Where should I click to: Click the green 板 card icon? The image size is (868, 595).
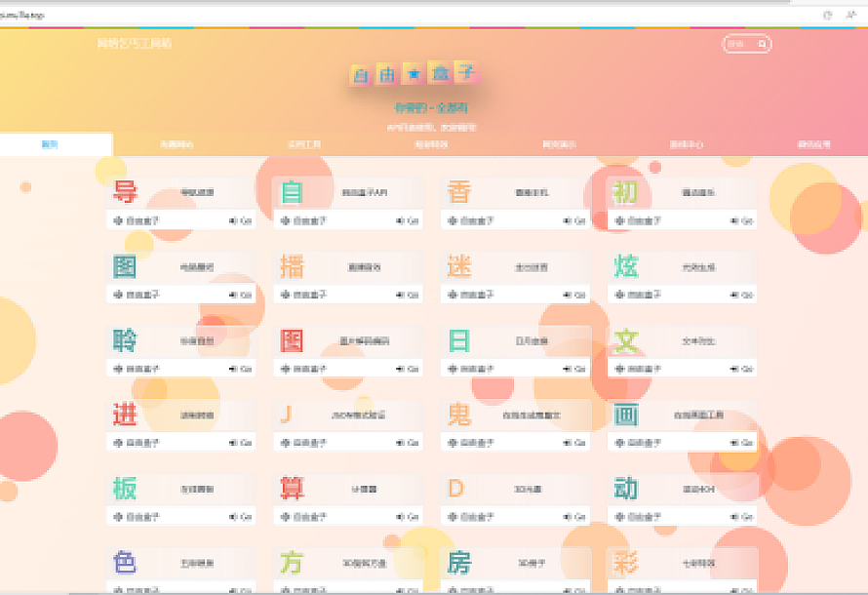coord(125,489)
